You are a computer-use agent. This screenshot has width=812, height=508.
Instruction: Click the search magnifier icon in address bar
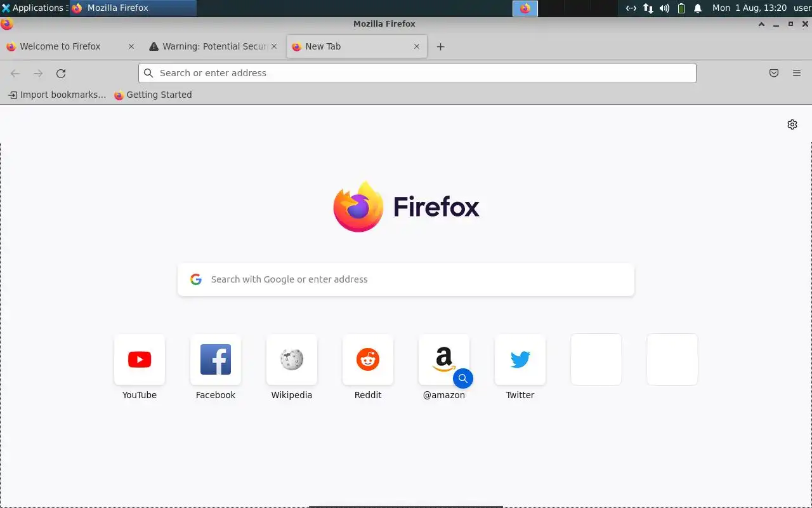pyautogui.click(x=148, y=73)
